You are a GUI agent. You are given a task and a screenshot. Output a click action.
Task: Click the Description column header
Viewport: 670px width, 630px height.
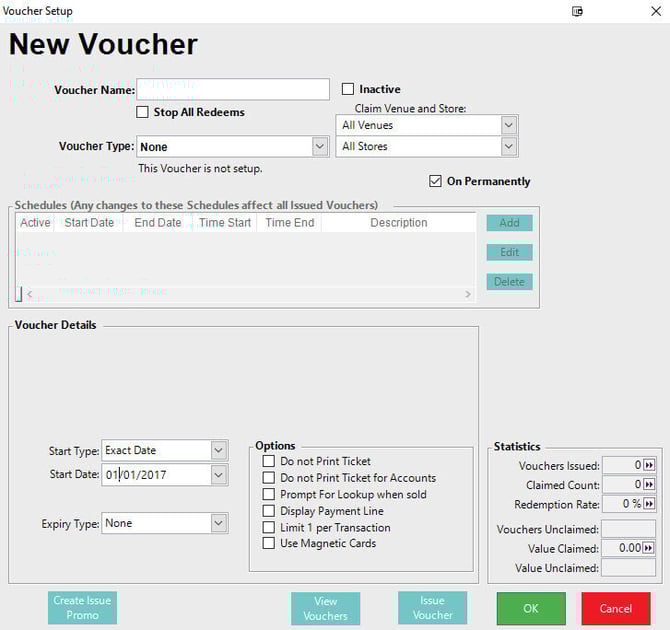coord(398,223)
